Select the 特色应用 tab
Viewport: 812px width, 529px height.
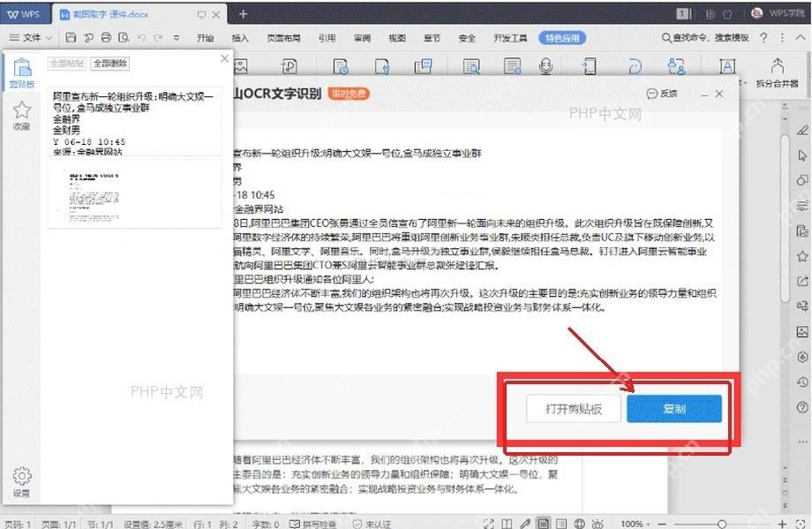(562, 38)
